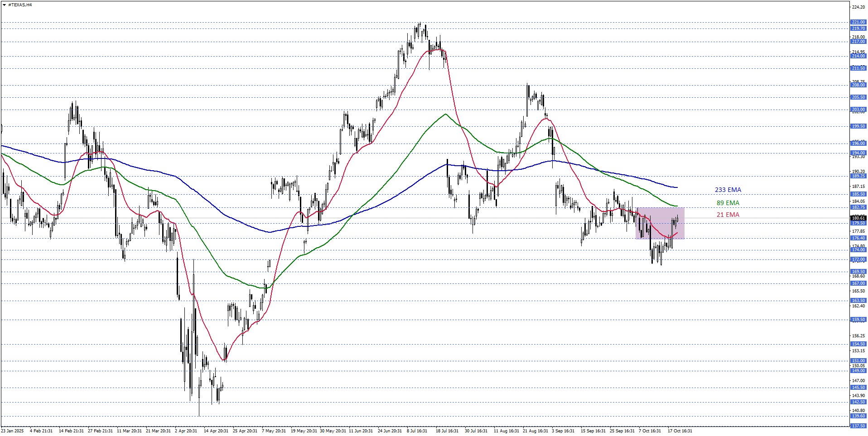The image size is (868, 436).
Task: Click the purple highlighted rectangle on chart
Action: (660, 223)
